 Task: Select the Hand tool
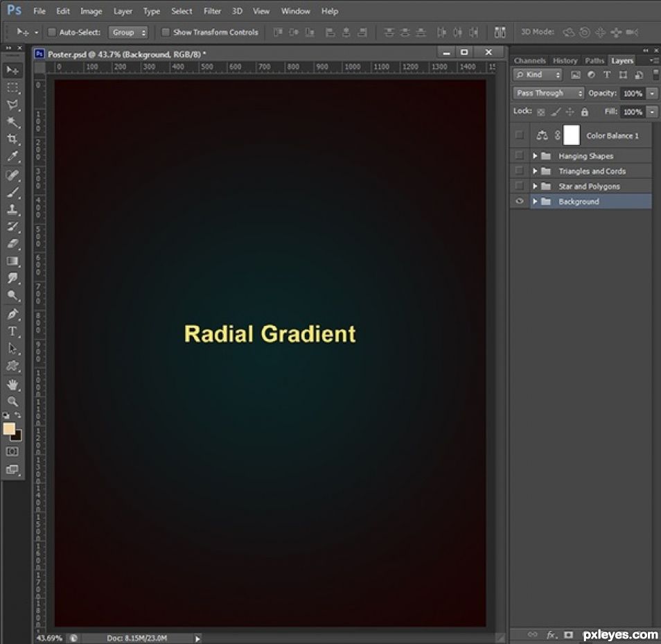coord(12,385)
